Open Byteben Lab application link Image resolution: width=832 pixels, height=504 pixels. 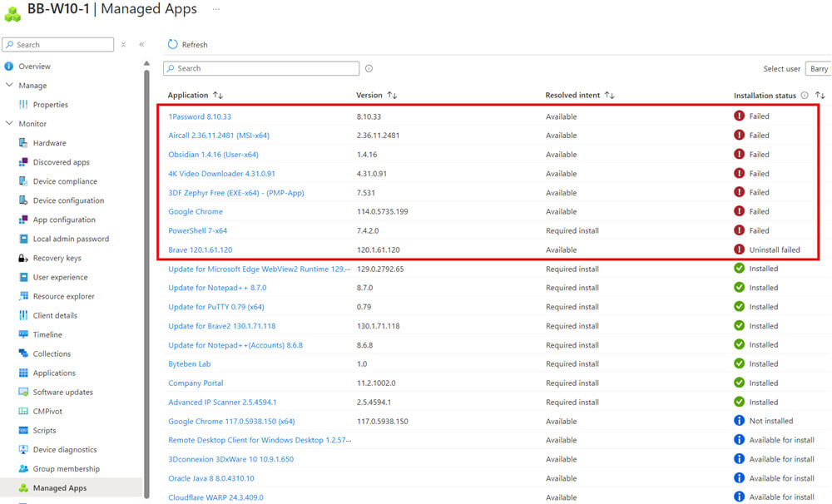click(190, 364)
